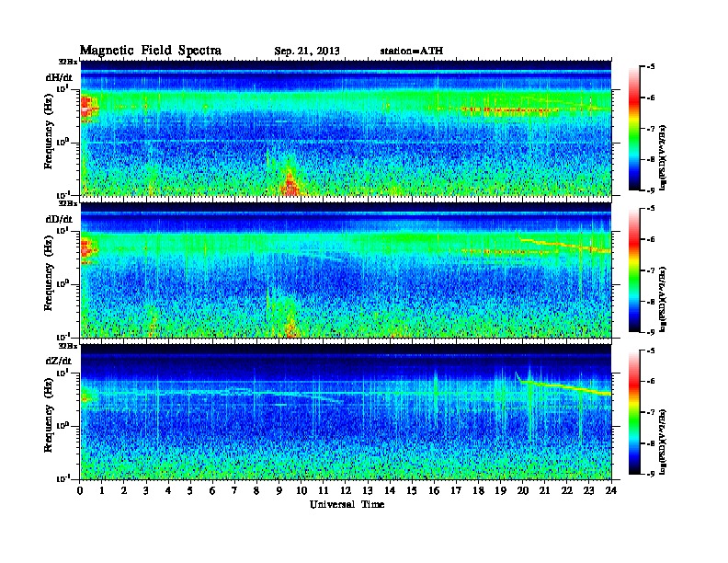Click the 10^0 frequency tick of dH/dt panel
Viewport: 728px width, 563px height.
63,142
